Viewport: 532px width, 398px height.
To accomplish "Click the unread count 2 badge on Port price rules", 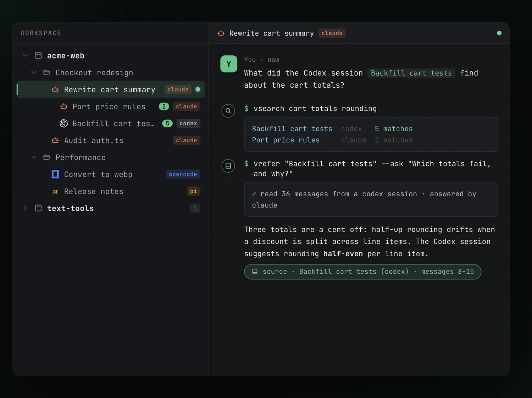I will point(164,107).
